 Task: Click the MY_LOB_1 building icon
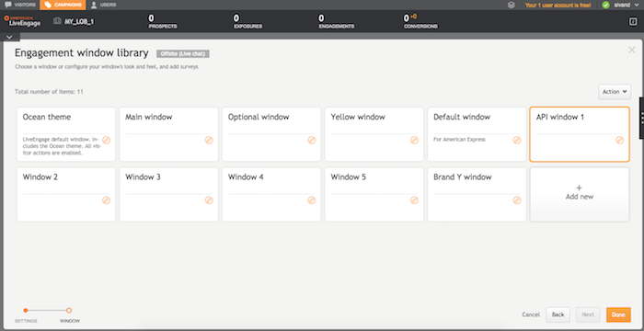57,21
